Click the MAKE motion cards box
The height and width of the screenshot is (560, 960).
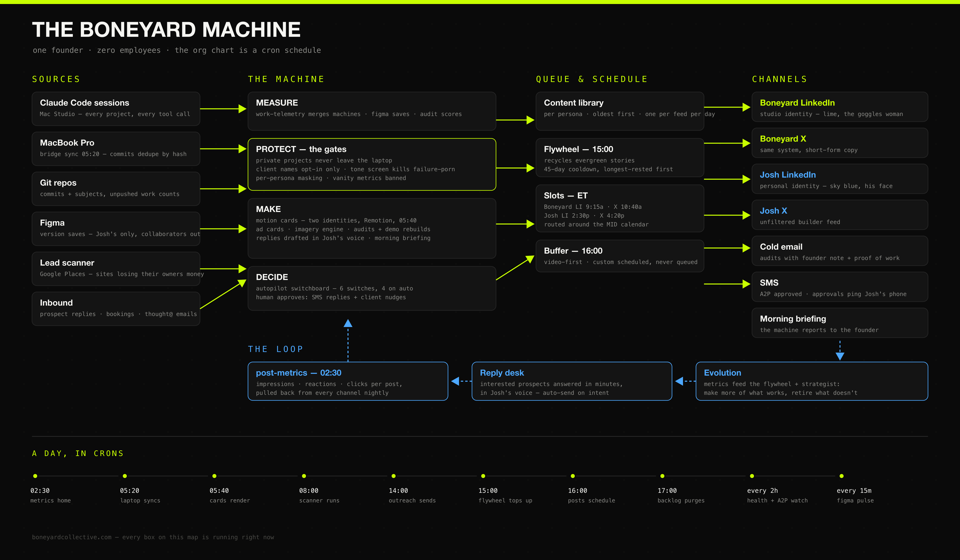click(x=372, y=228)
